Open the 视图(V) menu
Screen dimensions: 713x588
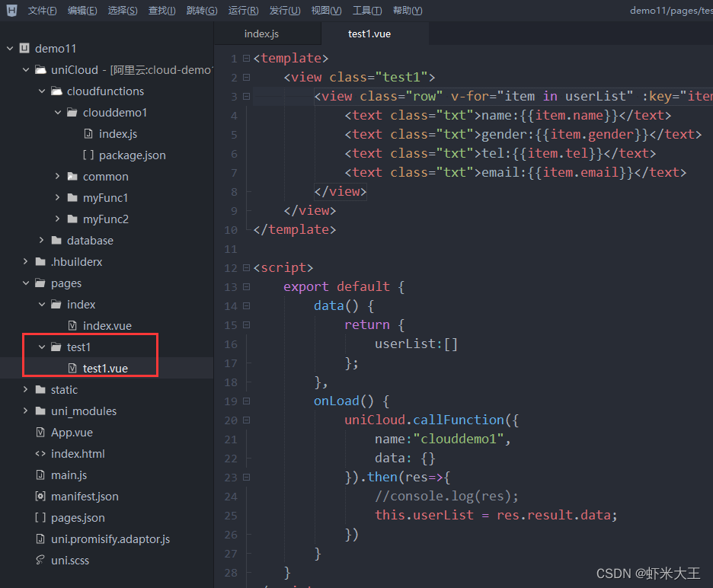tap(327, 11)
